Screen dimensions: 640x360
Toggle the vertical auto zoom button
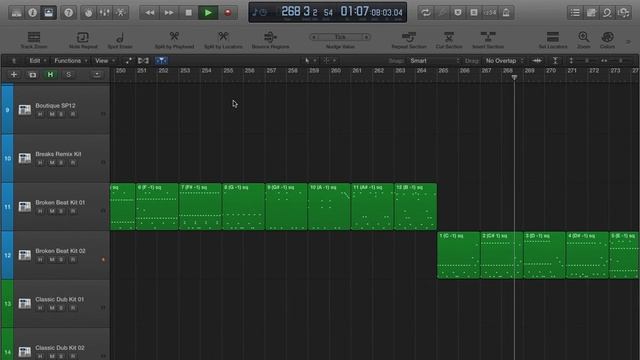pyautogui.click(x=555, y=61)
